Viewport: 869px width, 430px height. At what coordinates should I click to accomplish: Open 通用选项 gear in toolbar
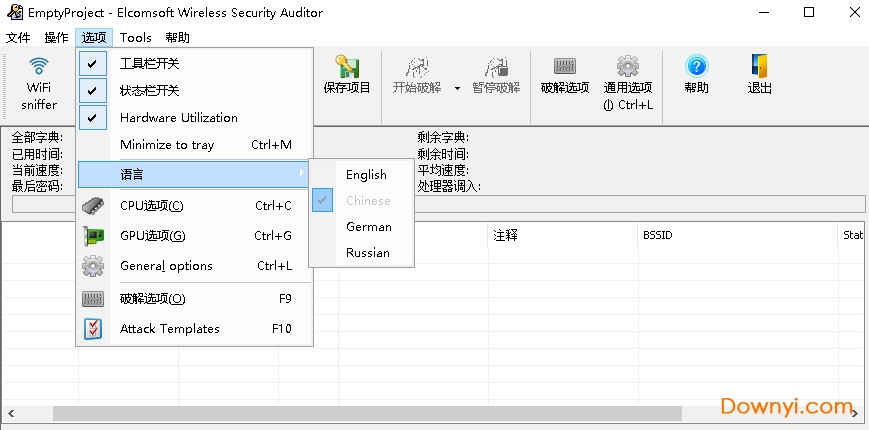628,66
